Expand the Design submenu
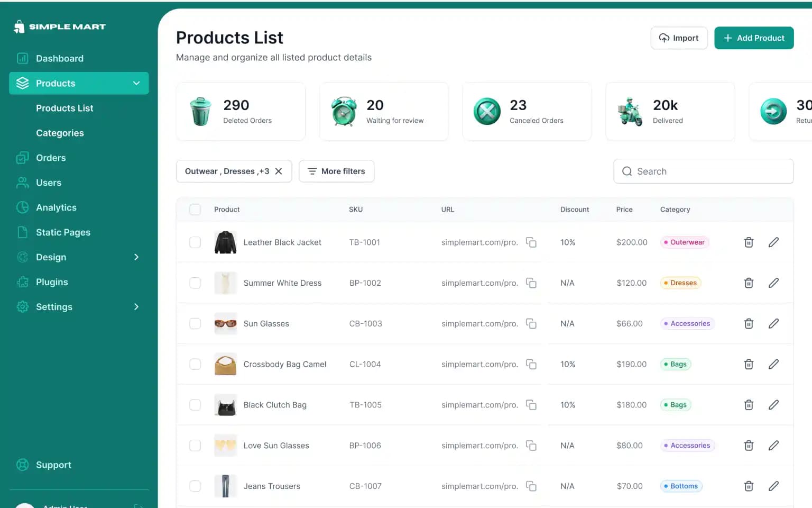812x508 pixels. click(136, 257)
